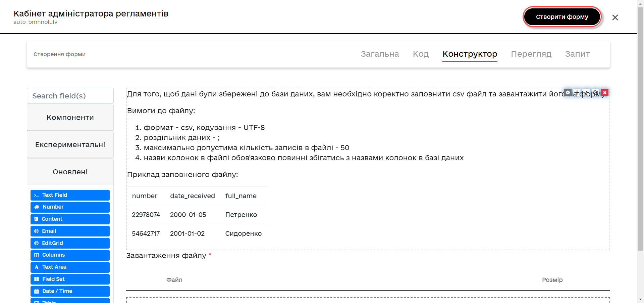Click the wrench edit JSON icon
This screenshot has height=303, width=644.
(x=586, y=92)
